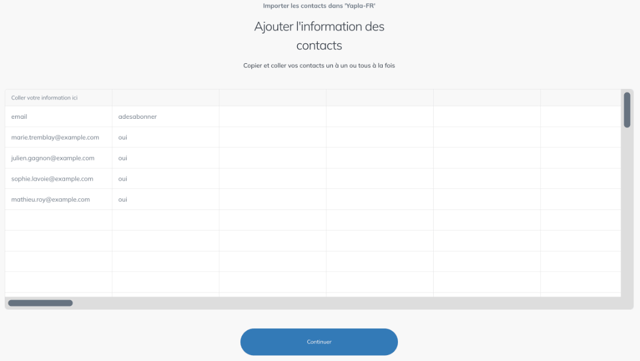Select the 'oui' cell in marie.tremblay row
Screen dimensions: 640x361
pos(166,137)
